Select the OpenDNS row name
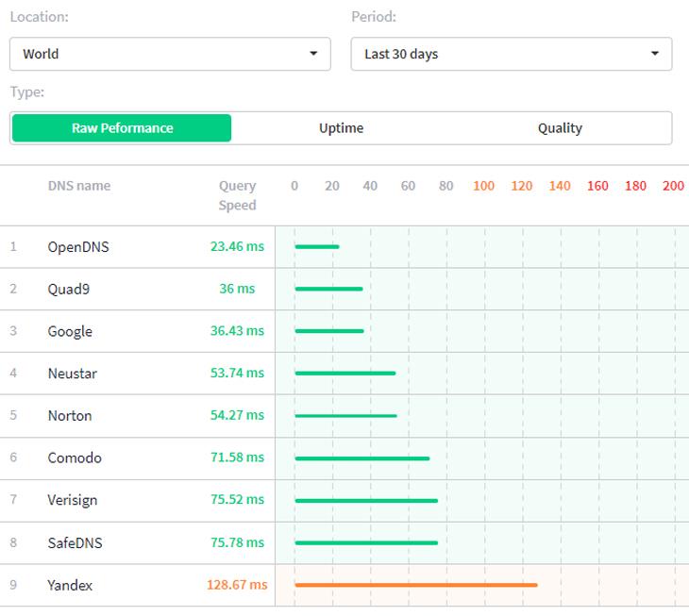 78,247
